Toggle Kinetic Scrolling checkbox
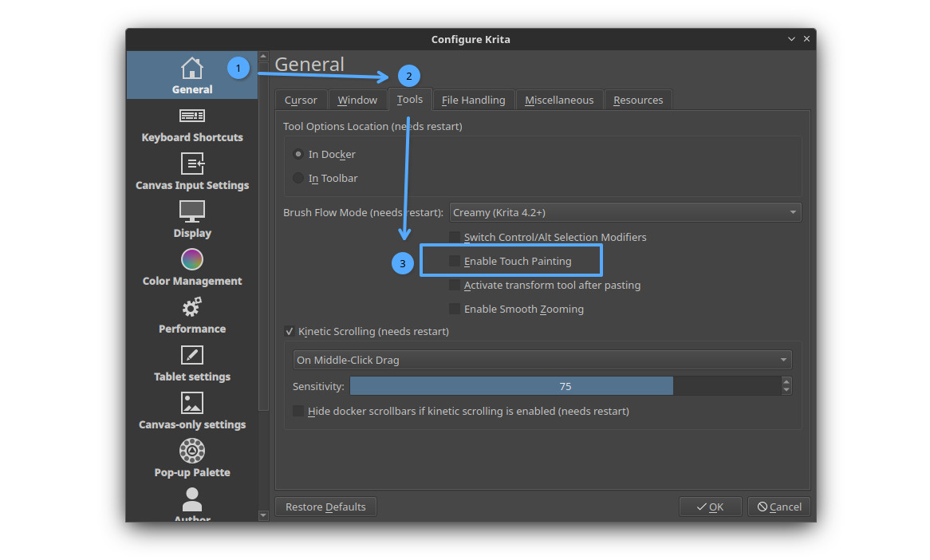 [x=290, y=331]
